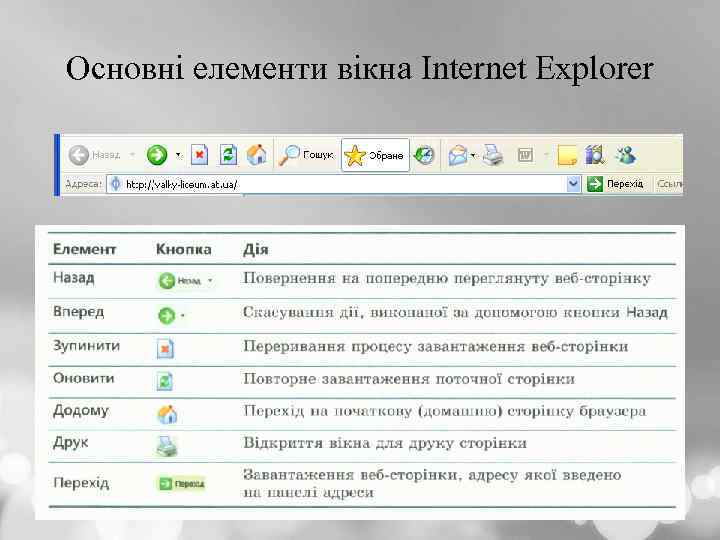Click the Mail envelope icon in toolbar
This screenshot has width=720, height=540.
[x=458, y=155]
